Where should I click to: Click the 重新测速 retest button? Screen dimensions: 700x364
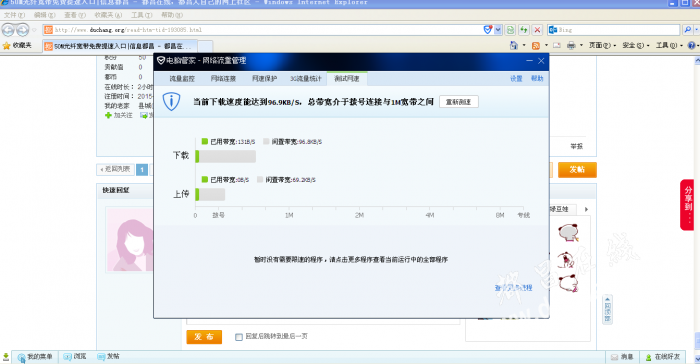pos(458,102)
